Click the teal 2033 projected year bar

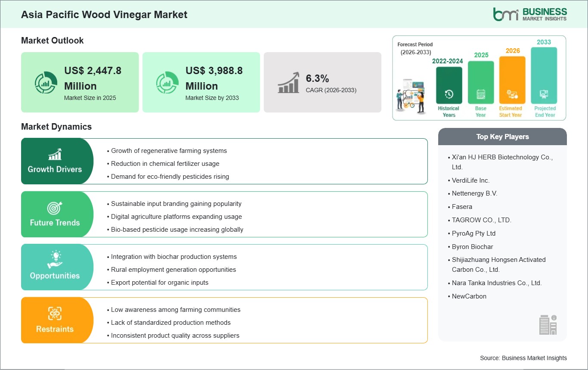[x=544, y=75]
